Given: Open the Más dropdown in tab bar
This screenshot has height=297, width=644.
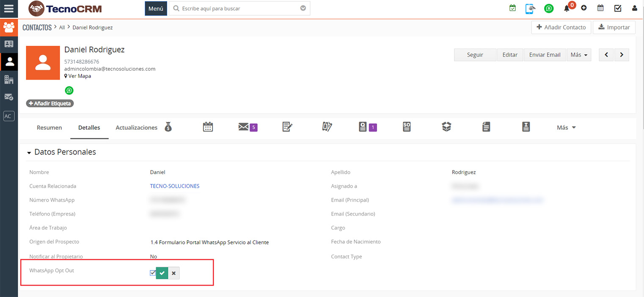Looking at the screenshot, I should pos(566,128).
